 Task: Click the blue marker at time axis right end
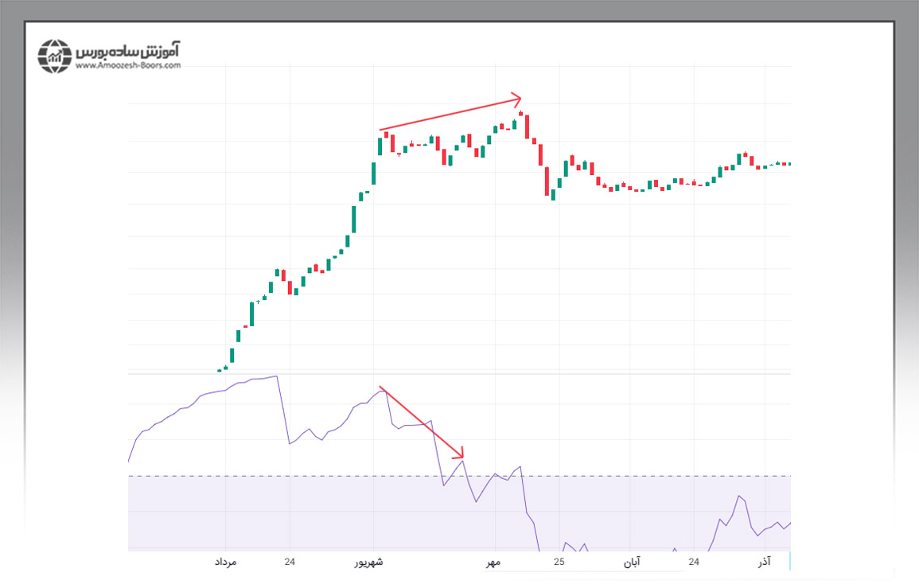(x=790, y=560)
